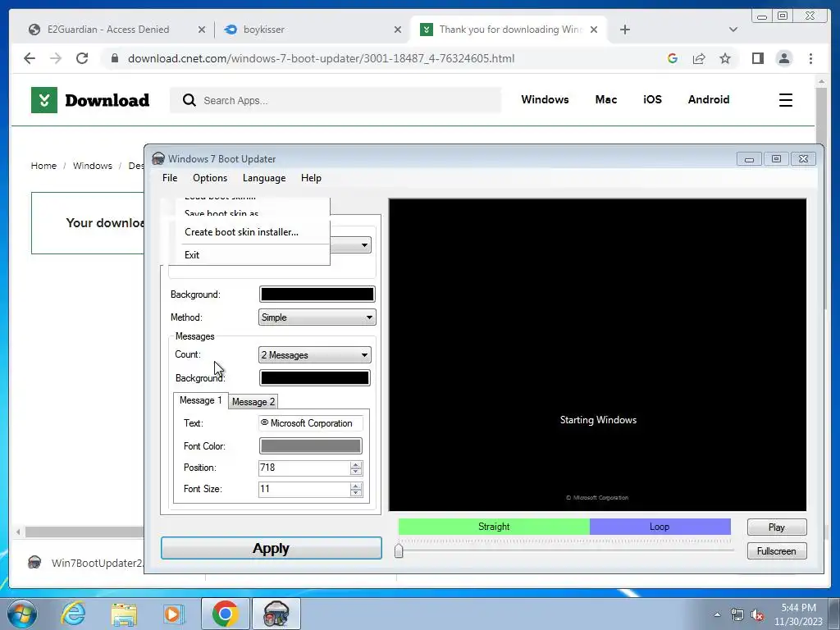Image resolution: width=840 pixels, height=630 pixels.
Task: Toggle Chrome side panel icon
Action: tap(757, 58)
